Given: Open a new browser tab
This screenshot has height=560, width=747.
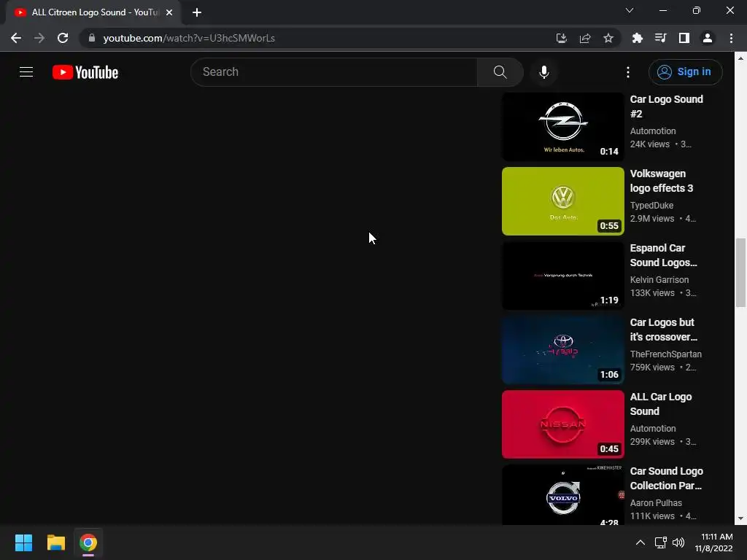Looking at the screenshot, I should tap(197, 12).
